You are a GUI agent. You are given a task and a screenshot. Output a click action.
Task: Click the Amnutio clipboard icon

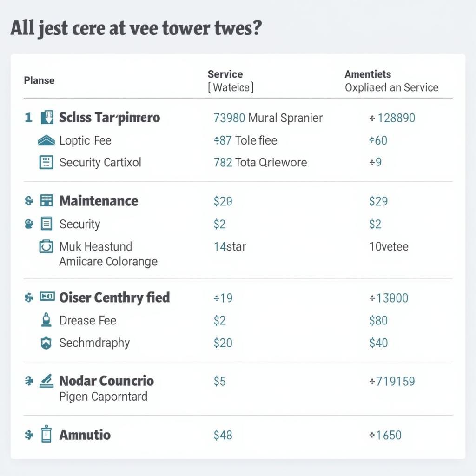click(x=46, y=435)
